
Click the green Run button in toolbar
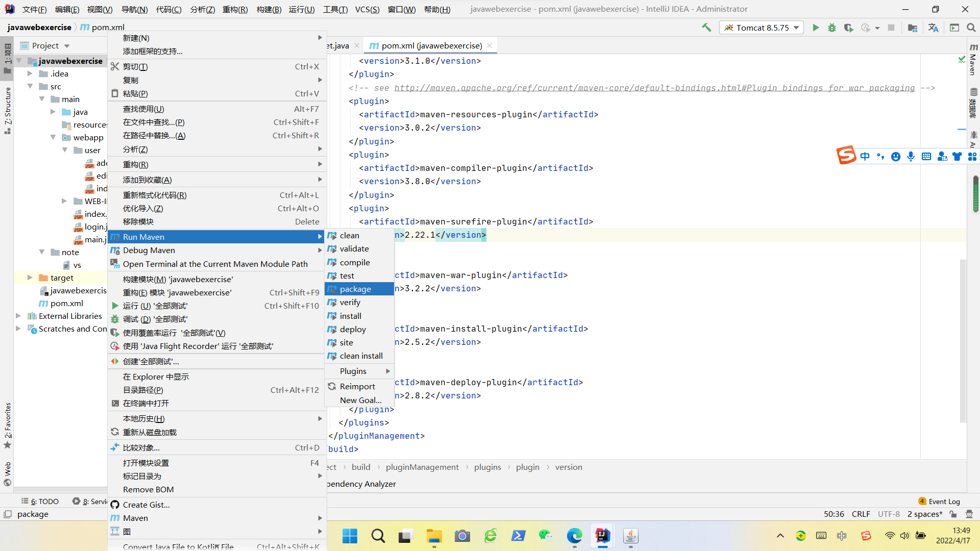tap(816, 28)
